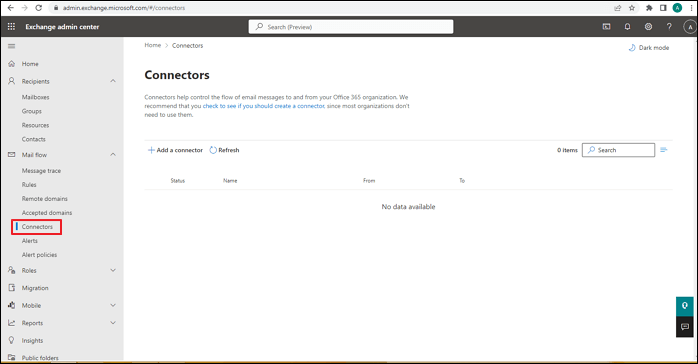
Task: Open Accepted domains
Action: pos(47,213)
